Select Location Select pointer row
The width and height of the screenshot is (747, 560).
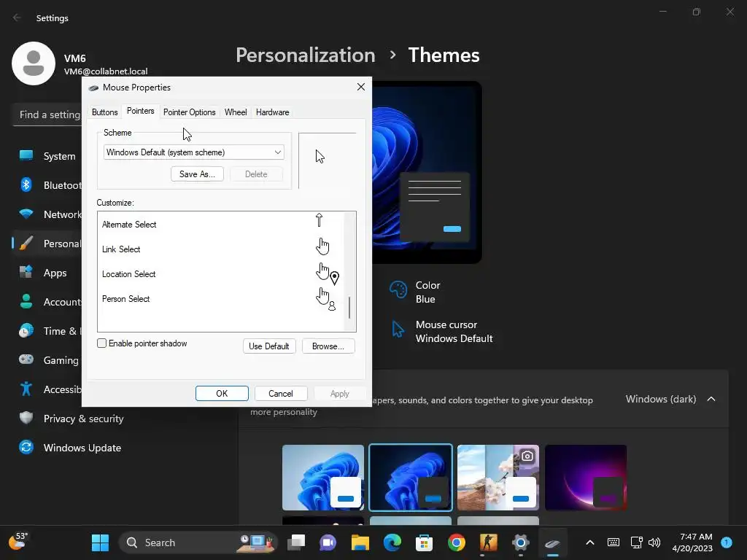220,274
